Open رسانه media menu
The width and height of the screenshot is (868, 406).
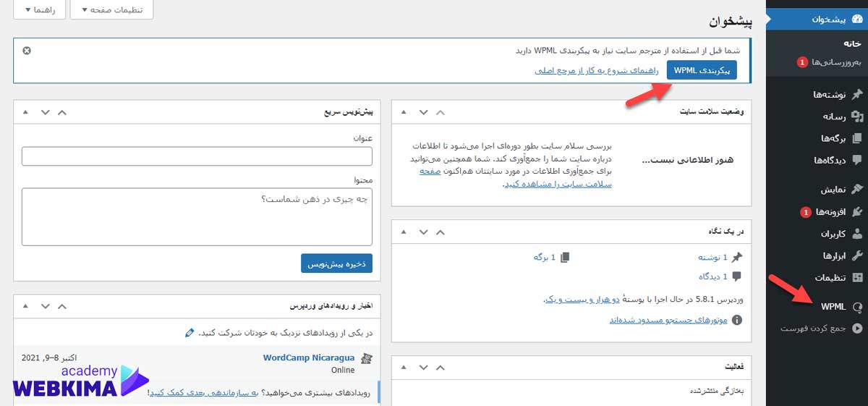[x=834, y=116]
